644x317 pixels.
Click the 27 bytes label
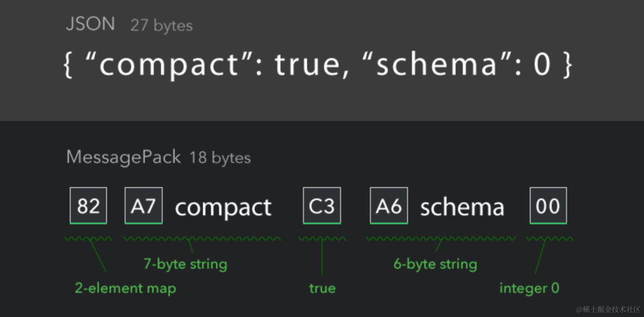pyautogui.click(x=162, y=26)
